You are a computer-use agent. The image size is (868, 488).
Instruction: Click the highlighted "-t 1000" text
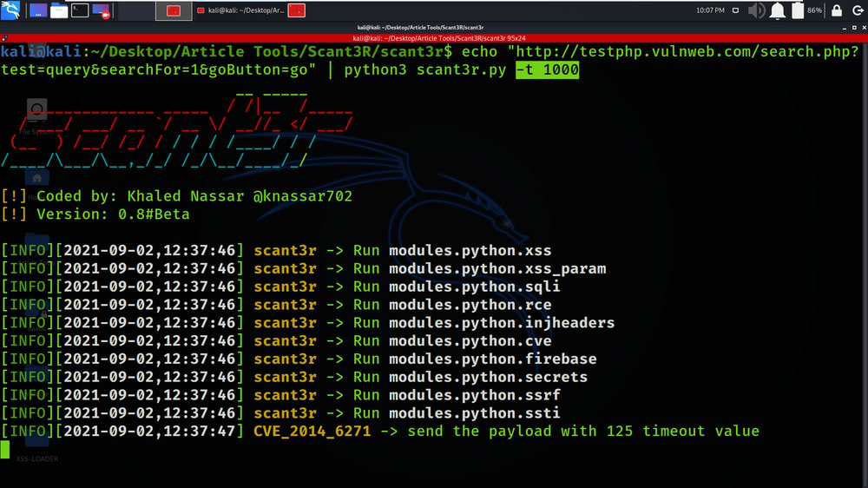(x=547, y=69)
